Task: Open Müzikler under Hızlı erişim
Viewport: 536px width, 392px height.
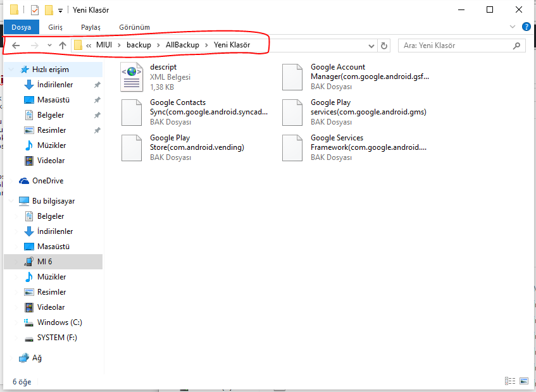Action: pyautogui.click(x=53, y=145)
